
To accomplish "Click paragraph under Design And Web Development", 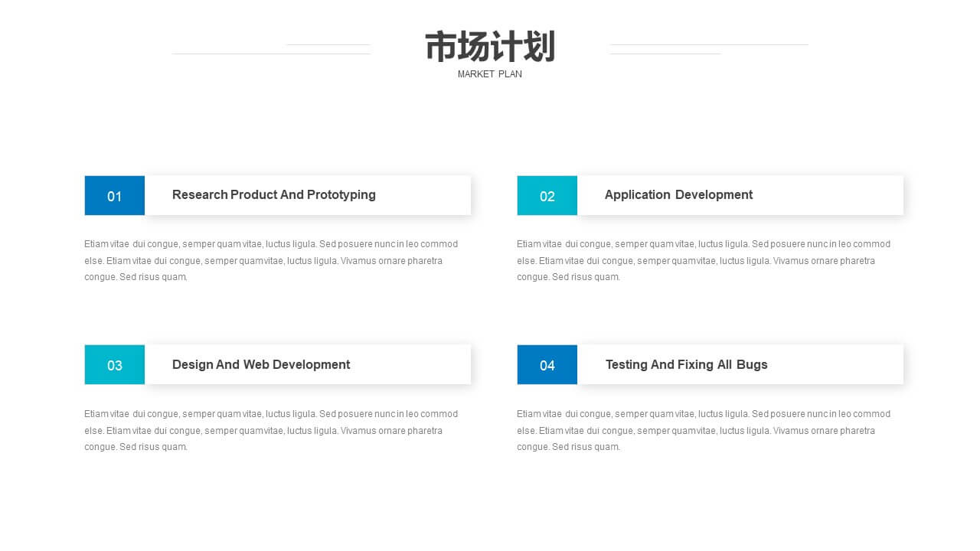I will coord(271,430).
